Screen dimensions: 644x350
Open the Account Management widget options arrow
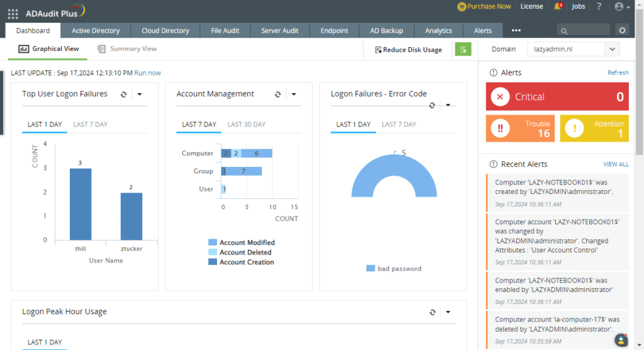(x=294, y=94)
